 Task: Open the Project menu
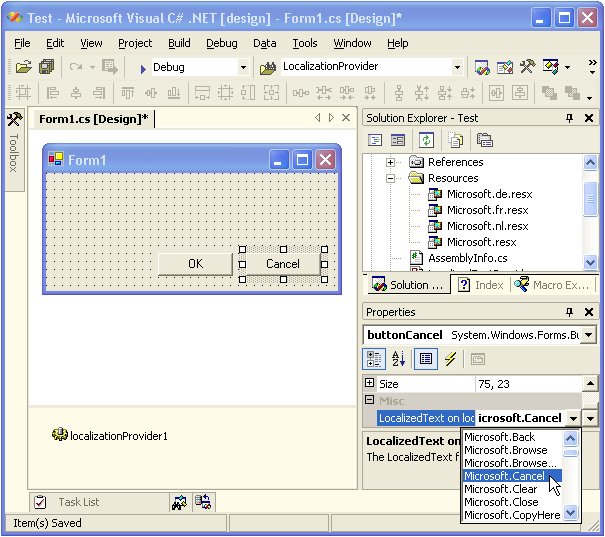pyautogui.click(x=135, y=43)
